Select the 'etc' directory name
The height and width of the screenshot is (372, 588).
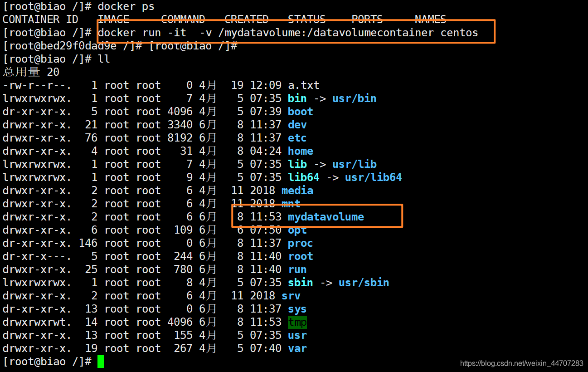point(297,138)
